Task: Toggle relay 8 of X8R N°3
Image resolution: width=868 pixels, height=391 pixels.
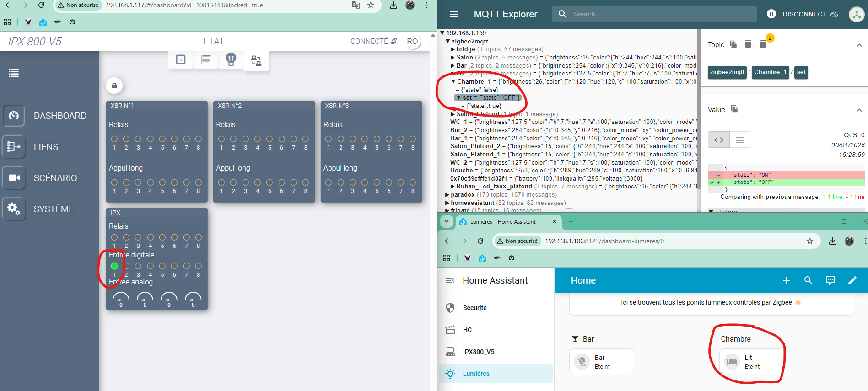Action: click(413, 139)
